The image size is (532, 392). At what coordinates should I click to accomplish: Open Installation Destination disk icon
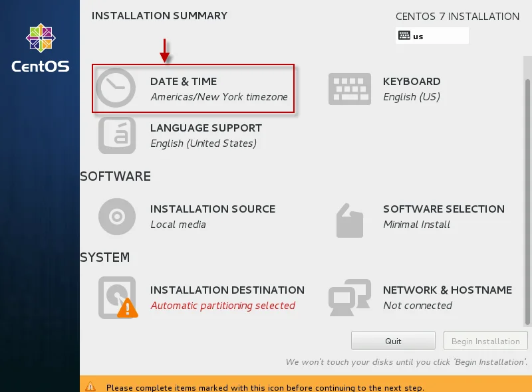[x=118, y=298]
